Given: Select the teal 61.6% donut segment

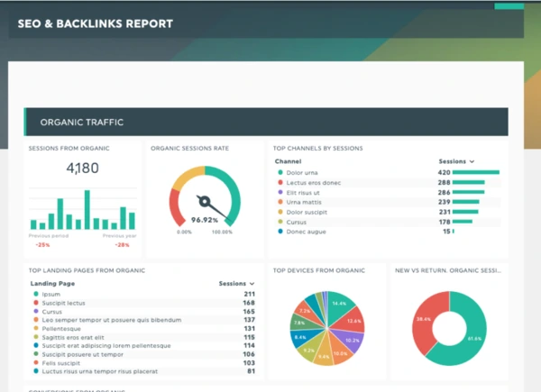Looking at the screenshot, I should click(473, 338).
